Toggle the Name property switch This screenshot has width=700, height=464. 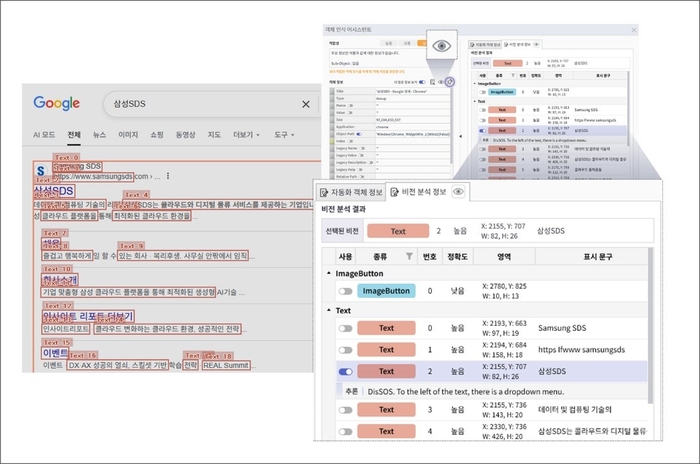(x=350, y=105)
